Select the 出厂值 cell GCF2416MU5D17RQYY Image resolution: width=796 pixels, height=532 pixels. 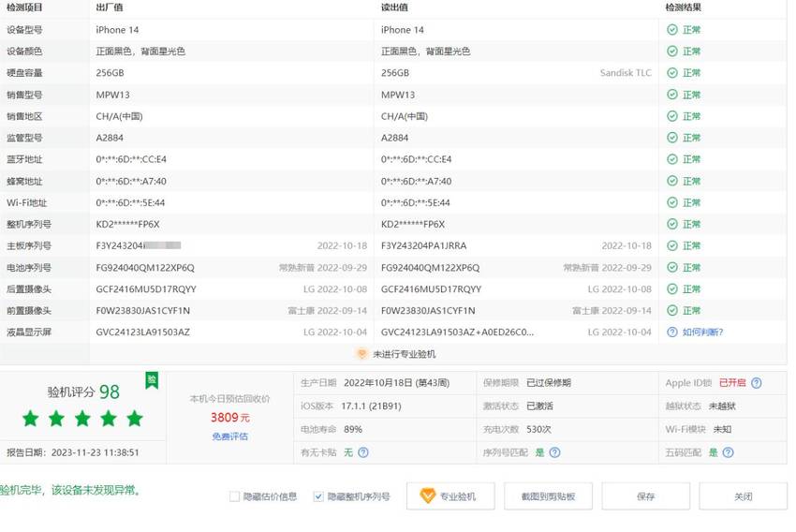(x=146, y=288)
